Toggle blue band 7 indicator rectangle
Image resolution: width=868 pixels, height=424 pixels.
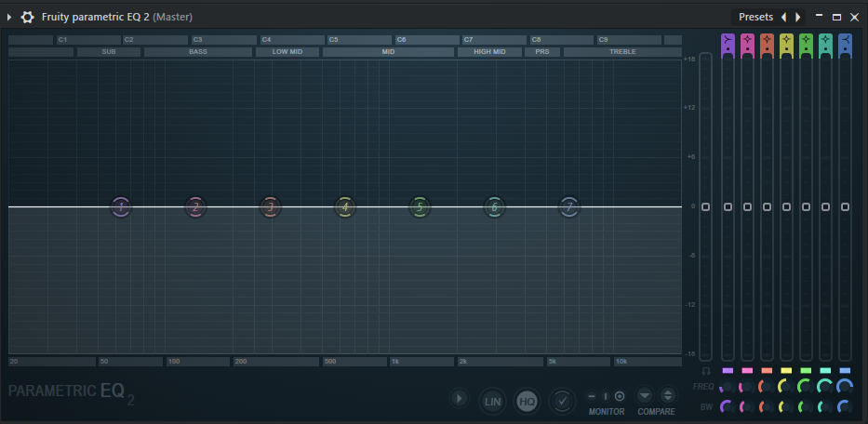pyautogui.click(x=845, y=370)
